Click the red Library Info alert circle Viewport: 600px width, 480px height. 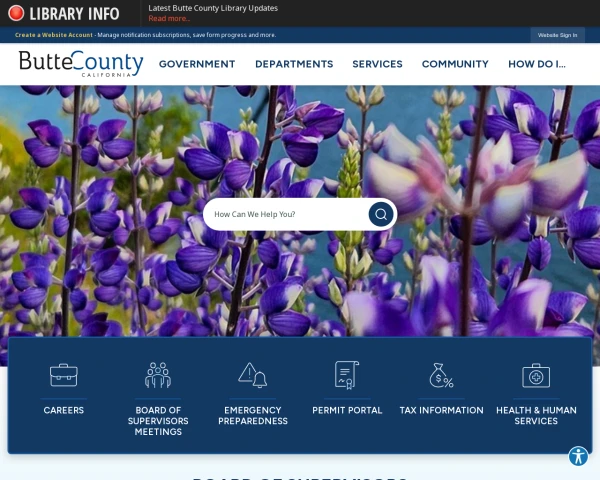(x=16, y=13)
